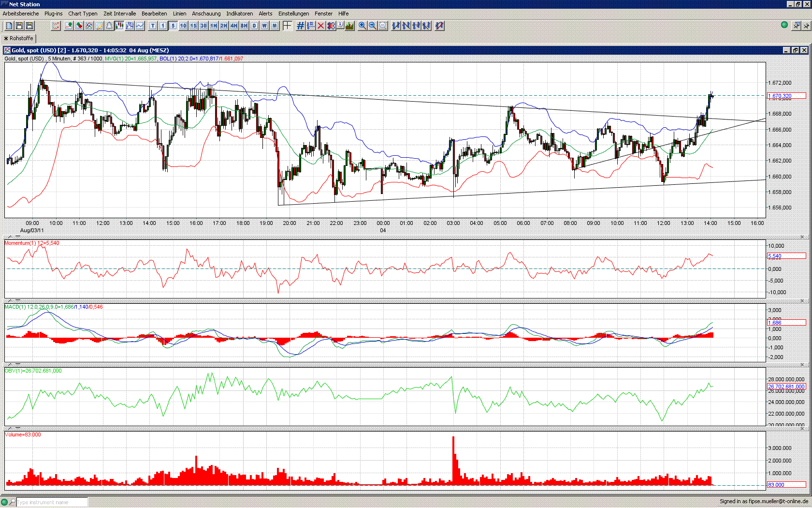The width and height of the screenshot is (812, 508).
Task: Switch to the 1-minute interval
Action: pos(163,26)
